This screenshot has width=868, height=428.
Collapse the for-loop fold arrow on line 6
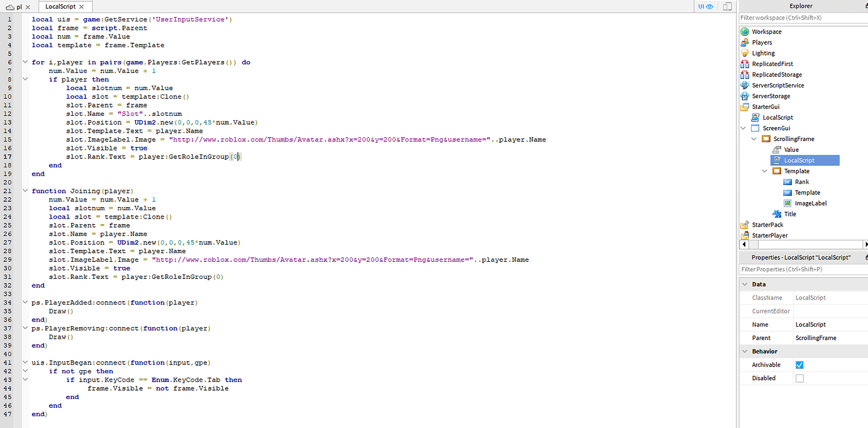[x=25, y=62]
